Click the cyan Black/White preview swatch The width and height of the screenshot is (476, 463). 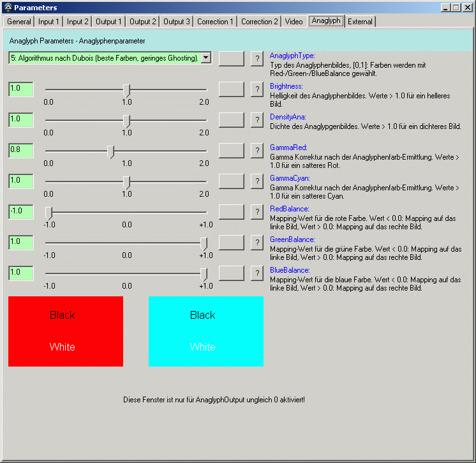(x=206, y=331)
